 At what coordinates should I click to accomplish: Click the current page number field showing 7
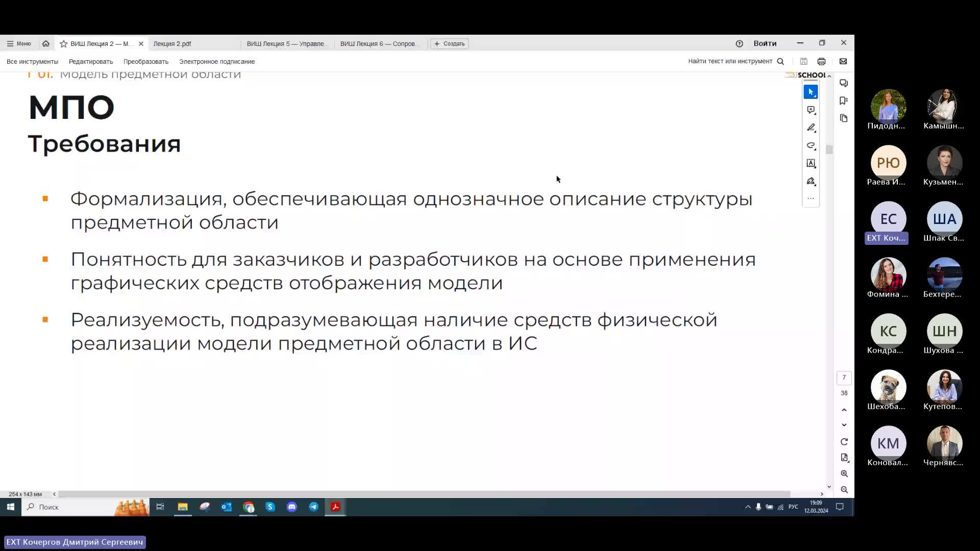click(844, 378)
